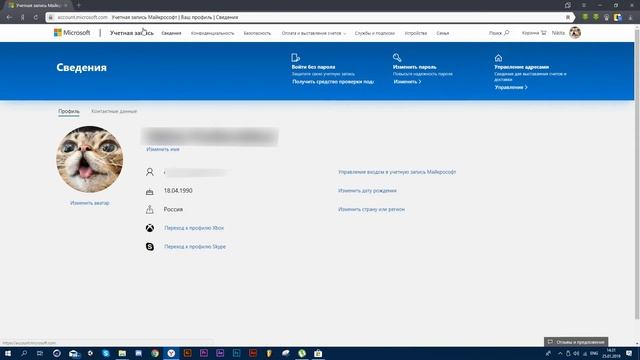This screenshot has width=640, height=360.
Task: Click the lock extension icon in toolbar
Action: click(x=607, y=17)
